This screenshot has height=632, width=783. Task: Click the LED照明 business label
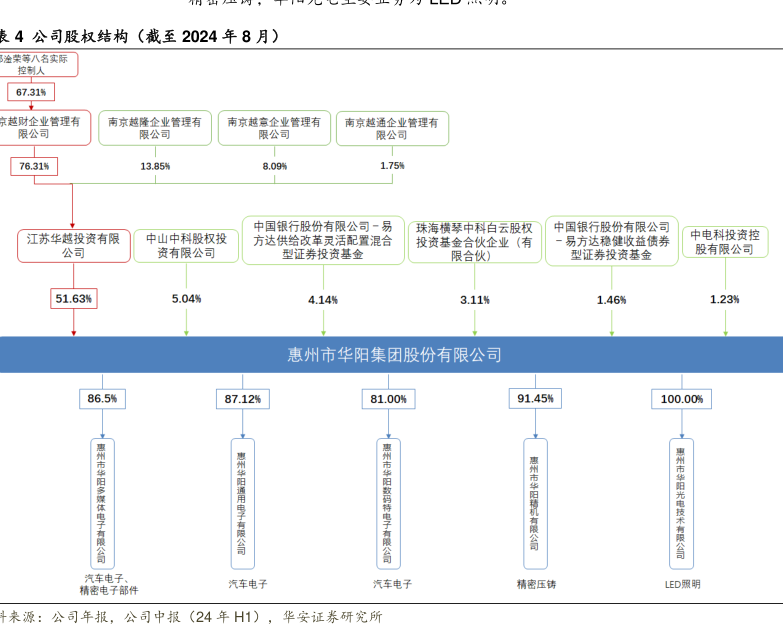coord(682,584)
